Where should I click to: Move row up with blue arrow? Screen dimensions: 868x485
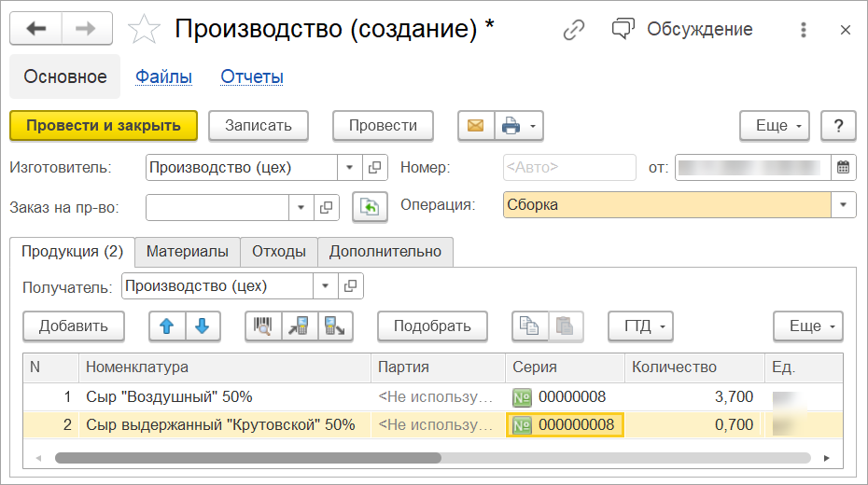[x=167, y=326]
